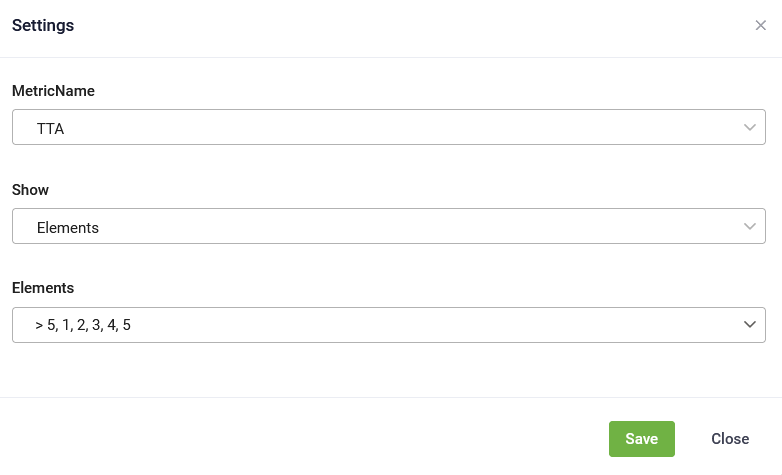Click the dark arrow in Elements field
The width and height of the screenshot is (782, 475).
point(750,324)
